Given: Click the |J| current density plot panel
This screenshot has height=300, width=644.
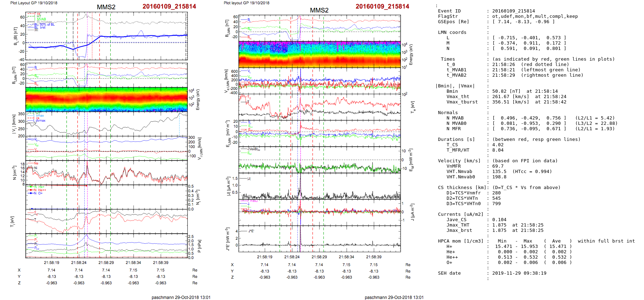Looking at the screenshot, I should coord(320,186).
